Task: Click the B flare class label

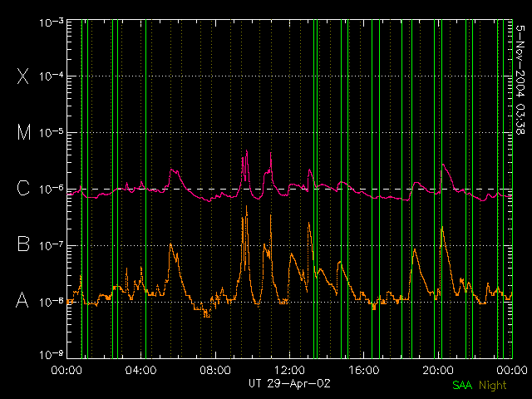Action: point(23,244)
